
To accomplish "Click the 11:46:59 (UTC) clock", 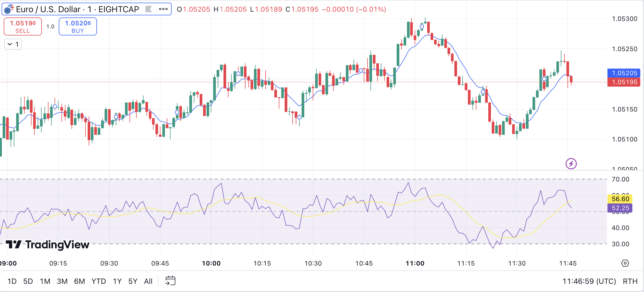I will (589, 281).
